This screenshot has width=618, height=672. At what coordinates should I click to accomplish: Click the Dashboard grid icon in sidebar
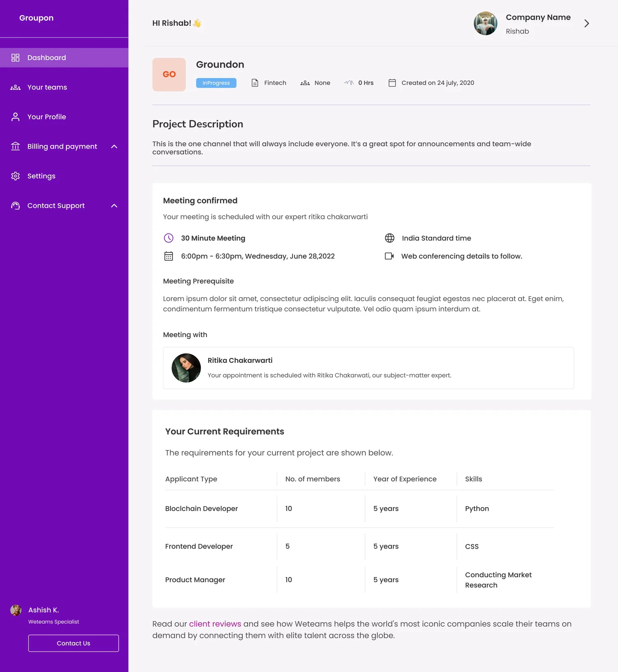click(15, 58)
